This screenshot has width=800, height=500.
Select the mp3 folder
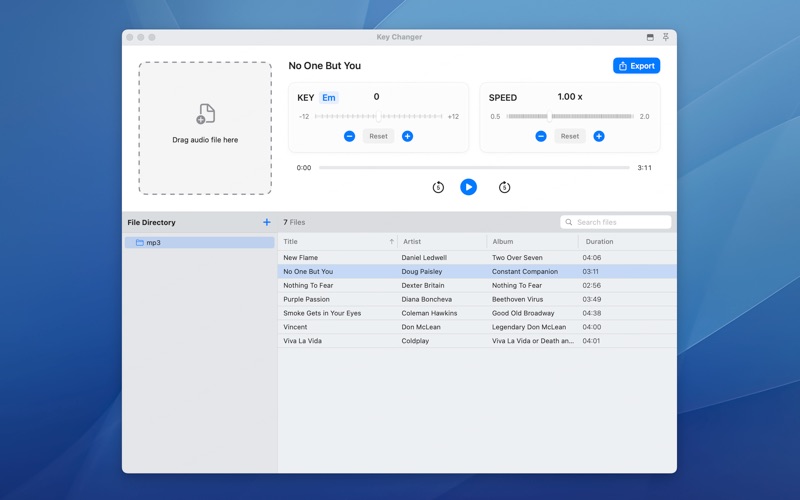pos(199,242)
